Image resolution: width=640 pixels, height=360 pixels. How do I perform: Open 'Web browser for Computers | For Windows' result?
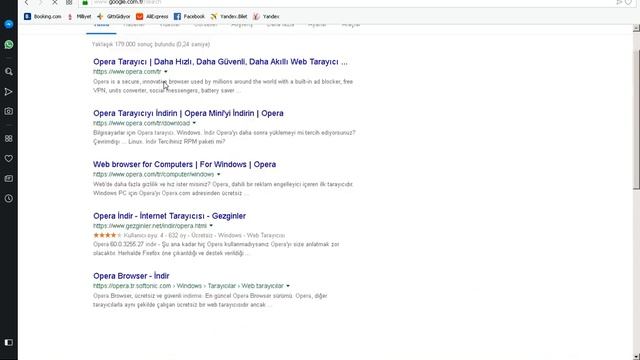point(184,164)
